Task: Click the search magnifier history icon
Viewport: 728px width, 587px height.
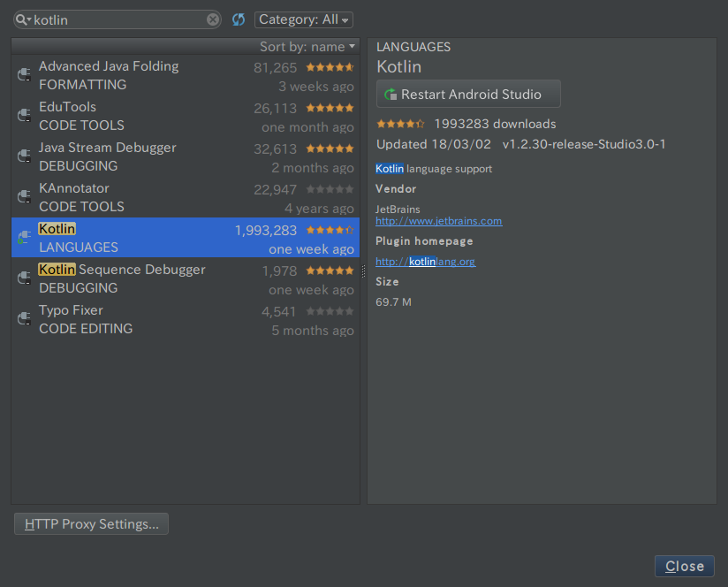Action: (23, 19)
